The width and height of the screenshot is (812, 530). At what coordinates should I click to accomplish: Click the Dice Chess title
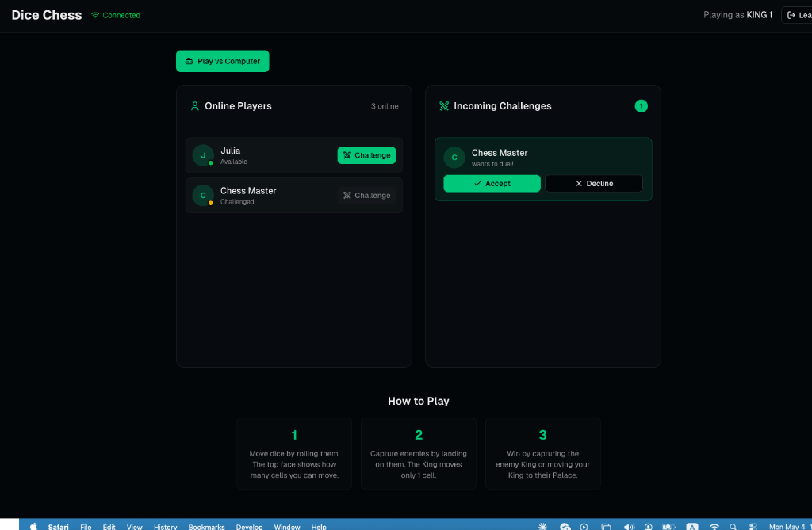click(47, 15)
